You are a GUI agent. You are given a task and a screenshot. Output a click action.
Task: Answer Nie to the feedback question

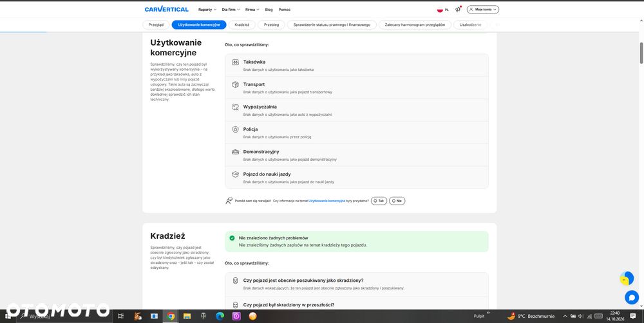pyautogui.click(x=397, y=201)
